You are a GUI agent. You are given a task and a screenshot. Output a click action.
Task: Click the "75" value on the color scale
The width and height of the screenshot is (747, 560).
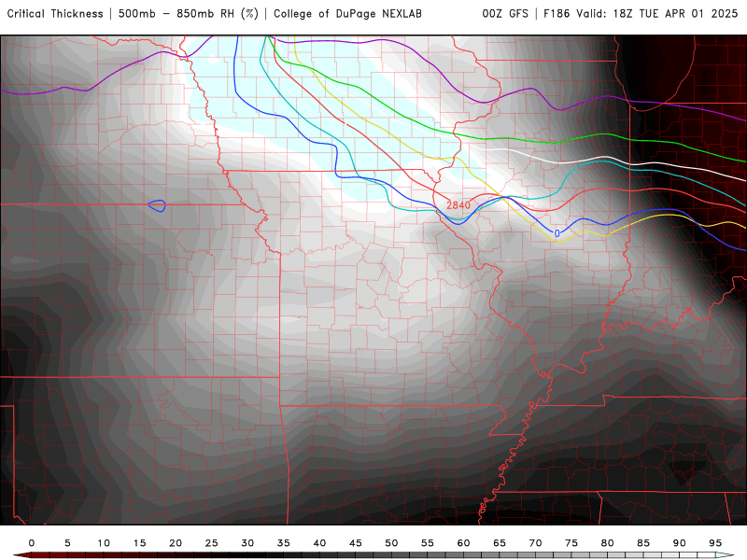(571, 543)
